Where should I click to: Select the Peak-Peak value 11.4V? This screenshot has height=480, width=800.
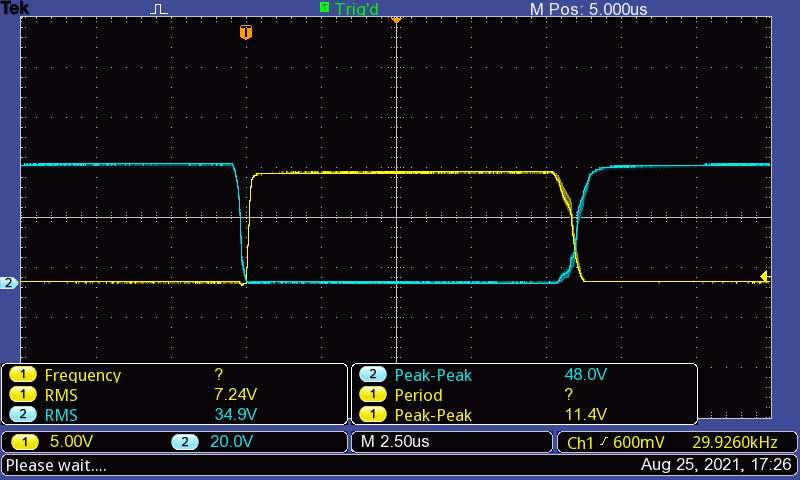click(585, 414)
